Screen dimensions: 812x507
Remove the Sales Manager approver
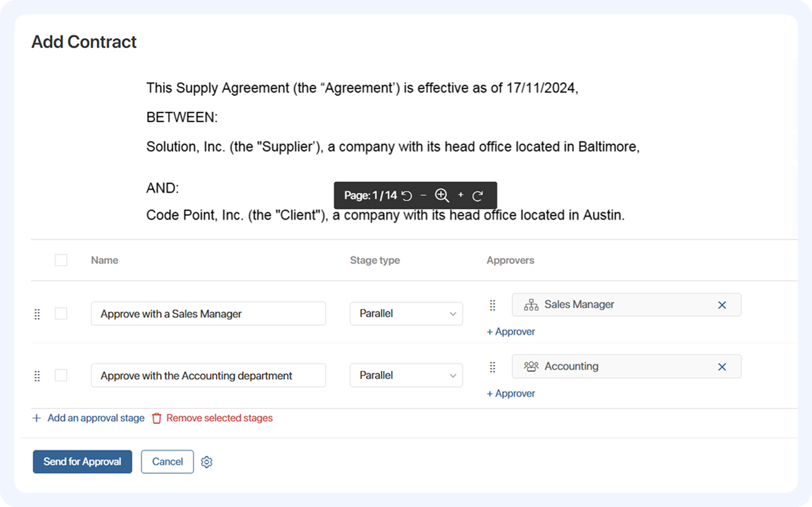722,305
